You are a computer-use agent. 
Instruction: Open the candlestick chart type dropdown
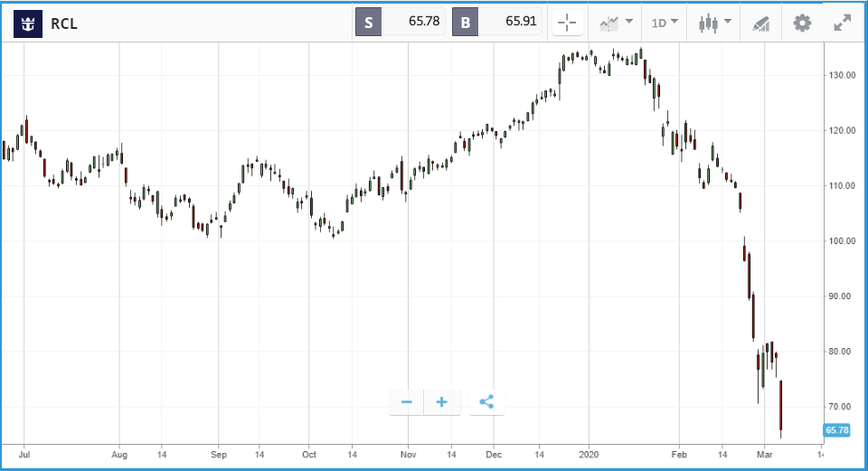tap(714, 23)
